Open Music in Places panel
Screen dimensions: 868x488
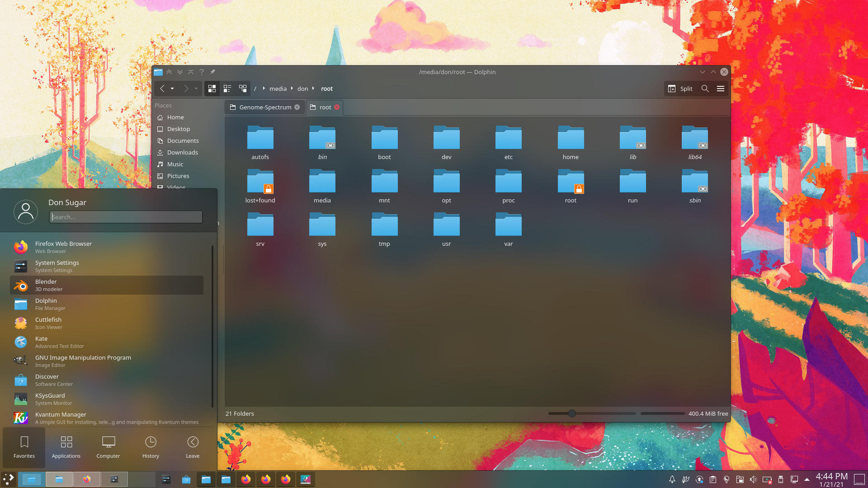(175, 164)
